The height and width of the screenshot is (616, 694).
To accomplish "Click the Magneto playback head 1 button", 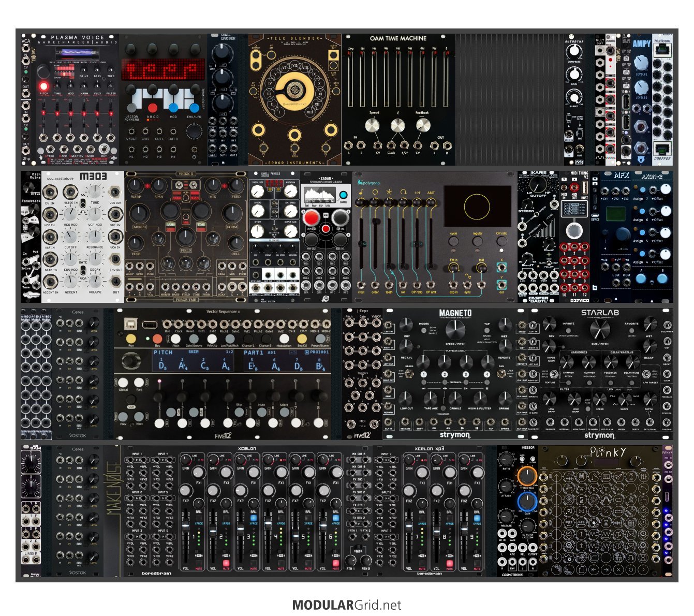I will 424,374.
